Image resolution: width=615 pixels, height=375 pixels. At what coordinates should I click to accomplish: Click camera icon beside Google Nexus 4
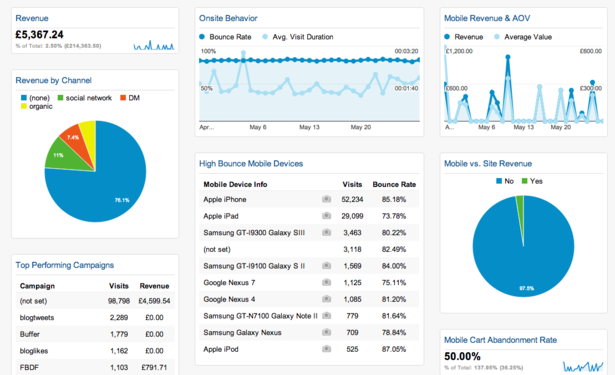point(326,299)
